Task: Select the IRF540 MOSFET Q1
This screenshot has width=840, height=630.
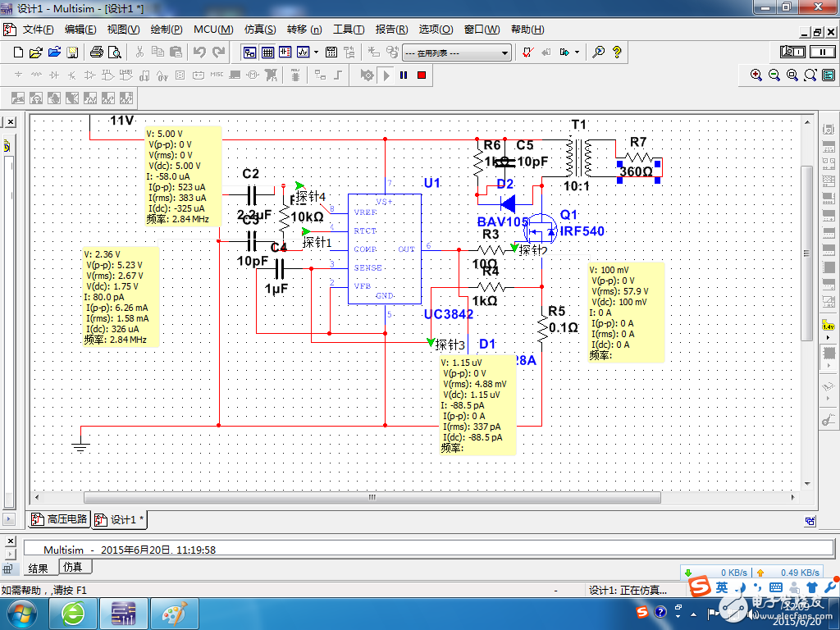Action: pos(540,230)
